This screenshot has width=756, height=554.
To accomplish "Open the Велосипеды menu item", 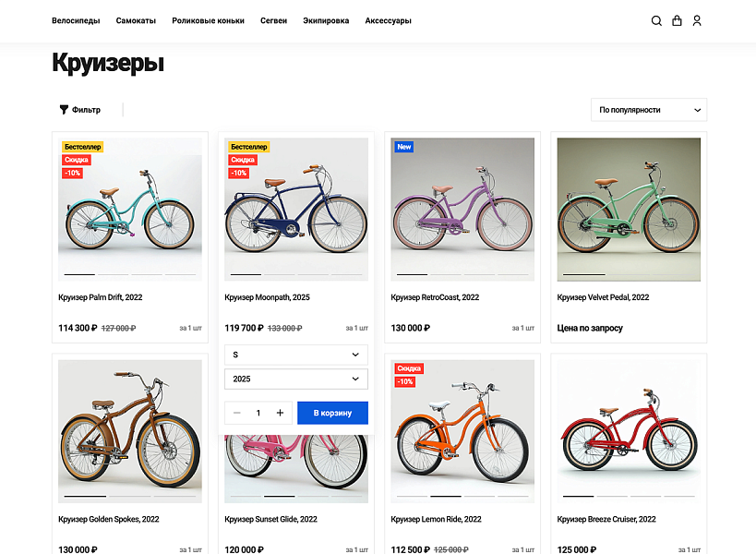I will pyautogui.click(x=75, y=19).
